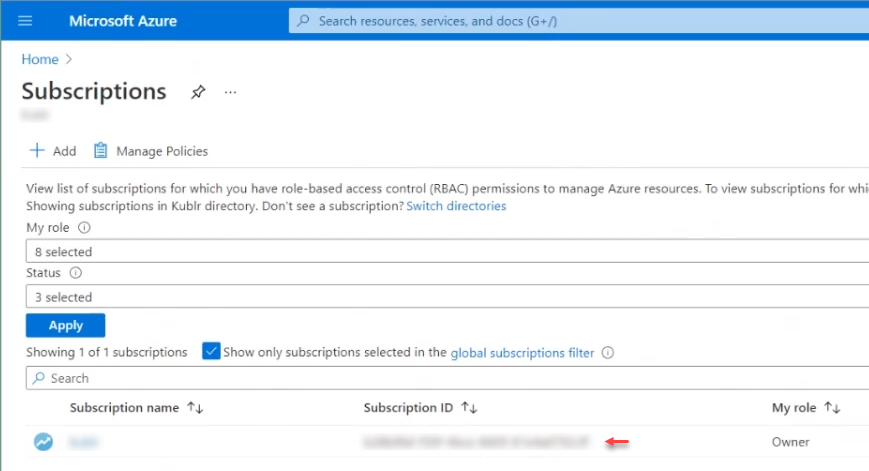869x471 pixels.
Task: Click the Subscription ID column header text
Action: 408,408
